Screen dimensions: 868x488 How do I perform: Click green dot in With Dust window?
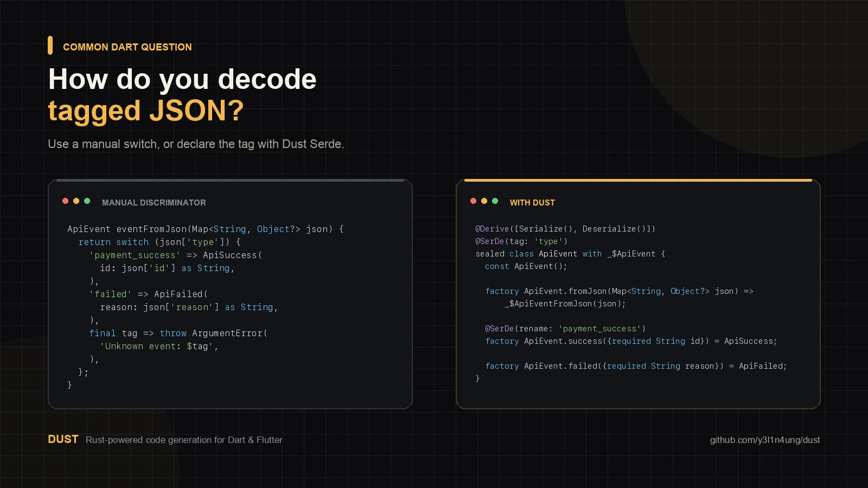click(495, 201)
